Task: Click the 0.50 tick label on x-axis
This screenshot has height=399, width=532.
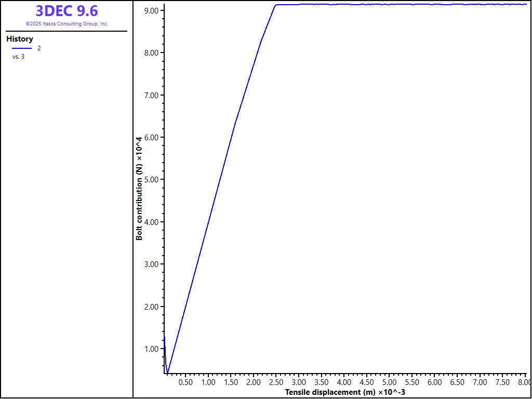Action: (185, 382)
